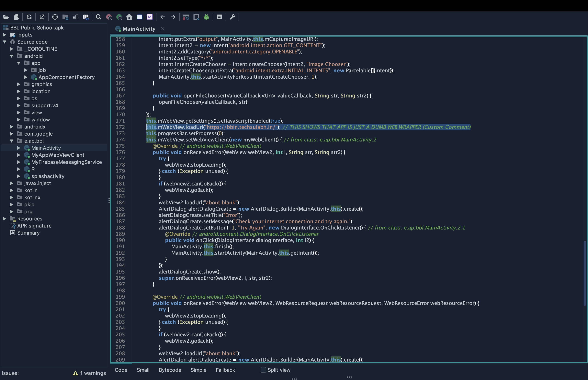
Task: Navigate back with left arrow
Action: (x=163, y=17)
